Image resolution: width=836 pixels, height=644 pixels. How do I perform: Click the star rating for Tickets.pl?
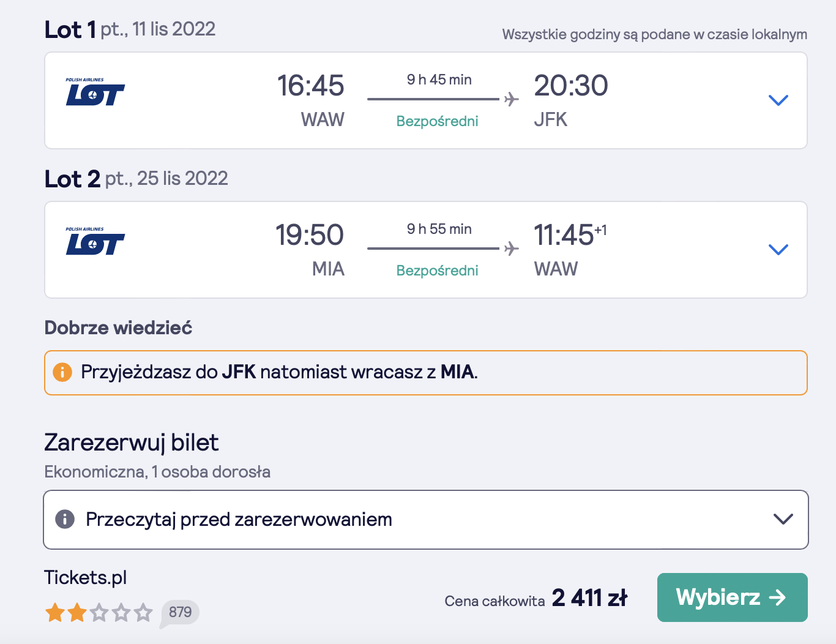[99, 612]
